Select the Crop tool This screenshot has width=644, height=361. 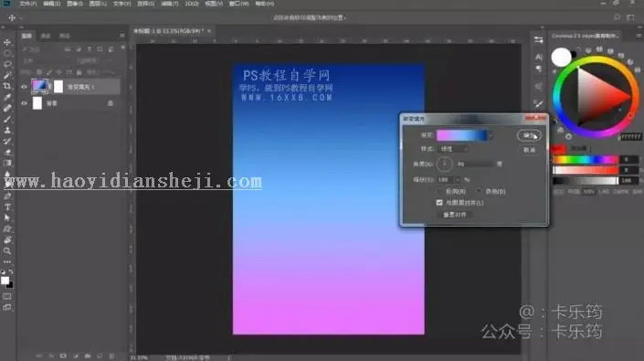click(7, 86)
